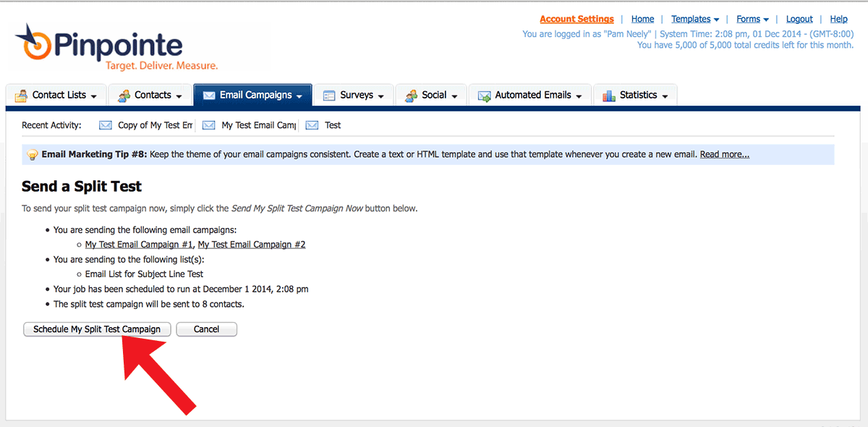
Task: Click the Contacts tab people icon
Action: [123, 96]
